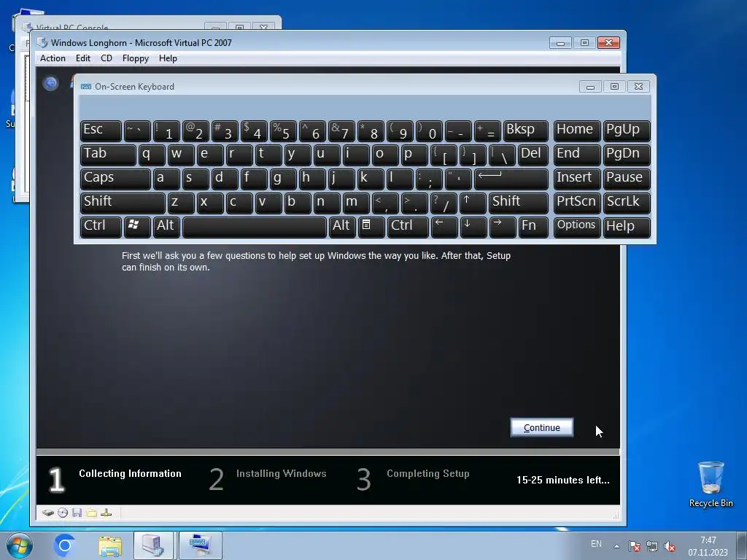Toggle the left Shift key on On-Screen Keyboard
The height and width of the screenshot is (560, 747).
click(x=123, y=203)
